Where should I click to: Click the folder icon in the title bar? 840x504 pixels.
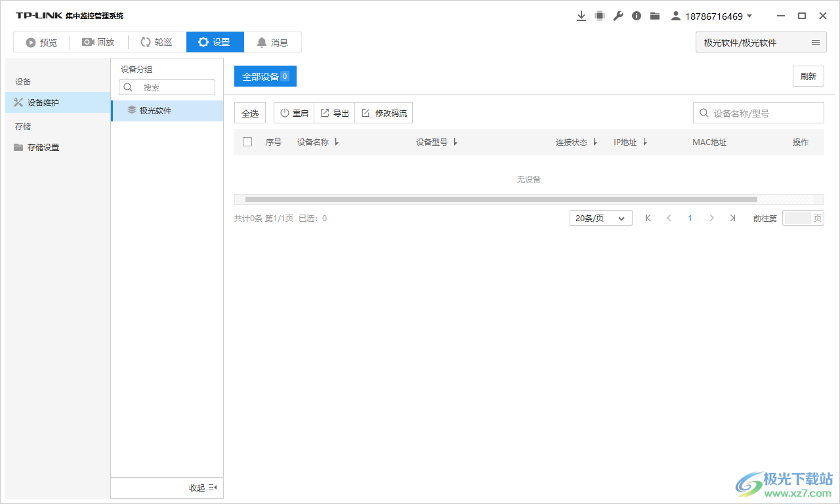[654, 15]
